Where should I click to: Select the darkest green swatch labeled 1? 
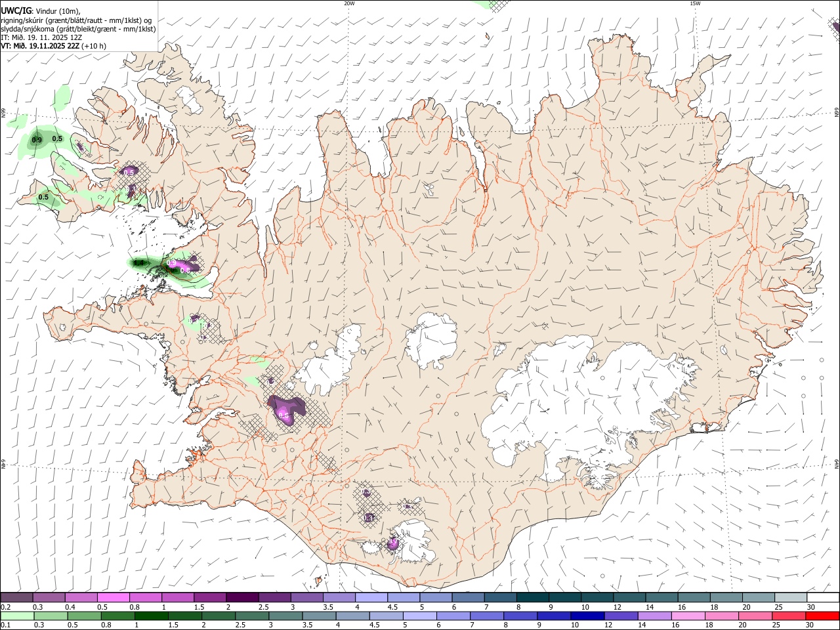coord(152,616)
